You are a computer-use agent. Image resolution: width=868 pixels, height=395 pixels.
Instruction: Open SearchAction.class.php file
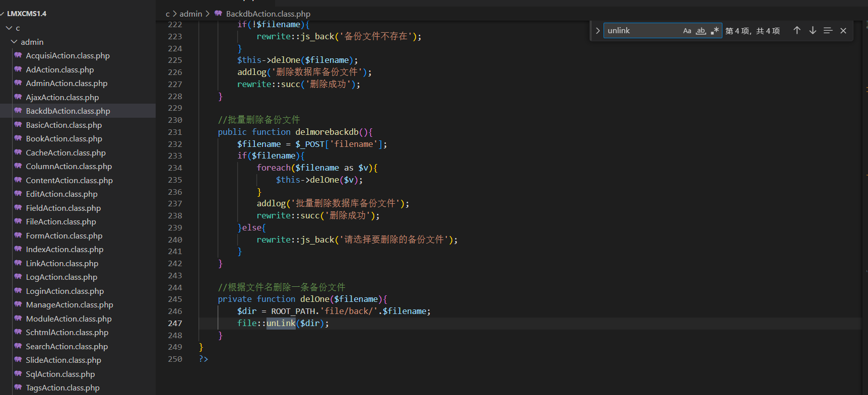(66, 346)
